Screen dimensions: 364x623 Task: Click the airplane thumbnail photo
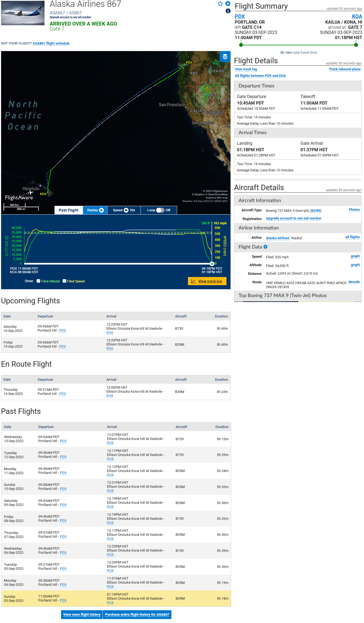coord(23,13)
